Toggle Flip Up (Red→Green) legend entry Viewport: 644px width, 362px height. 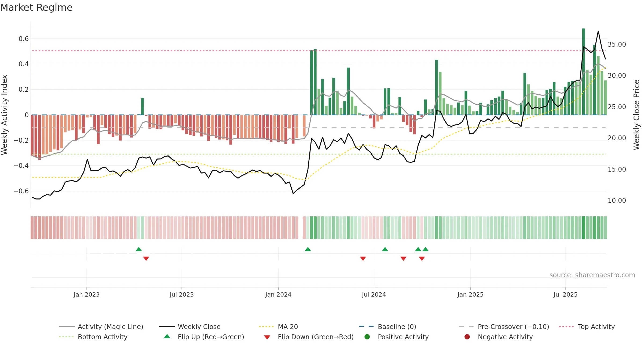click(204, 337)
